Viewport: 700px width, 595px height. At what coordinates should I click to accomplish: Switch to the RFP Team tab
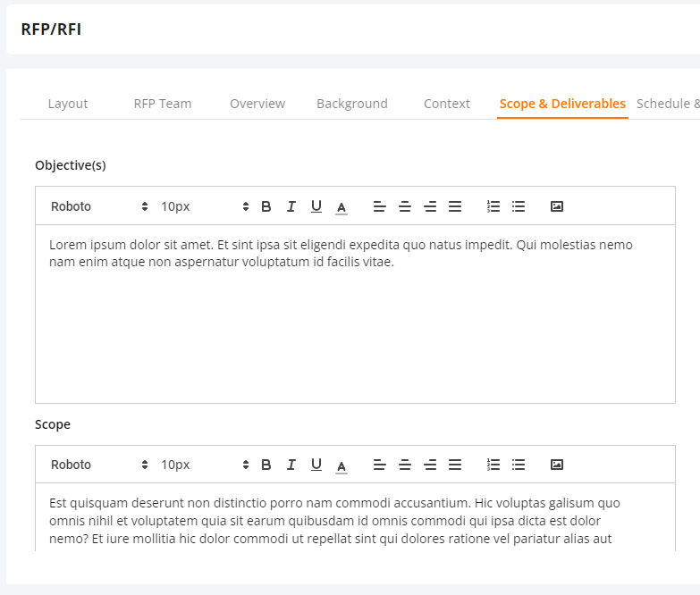(163, 104)
